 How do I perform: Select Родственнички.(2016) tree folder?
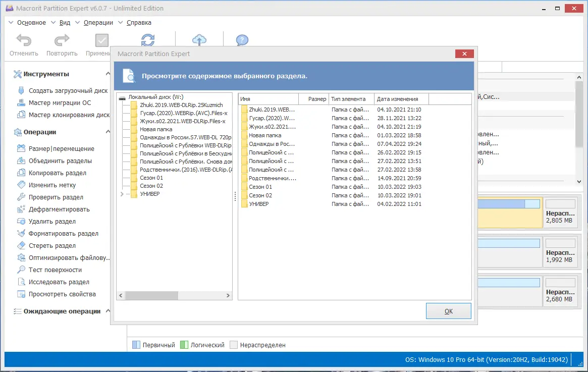pos(186,170)
